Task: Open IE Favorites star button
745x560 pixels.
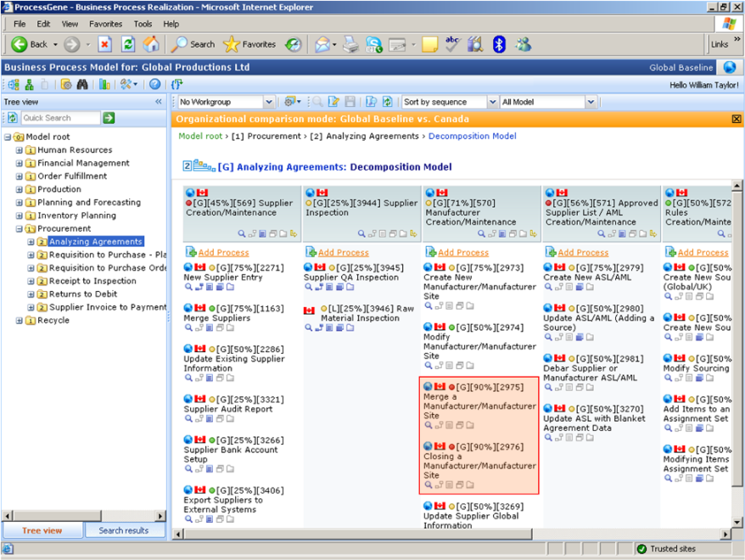Action: click(x=249, y=45)
